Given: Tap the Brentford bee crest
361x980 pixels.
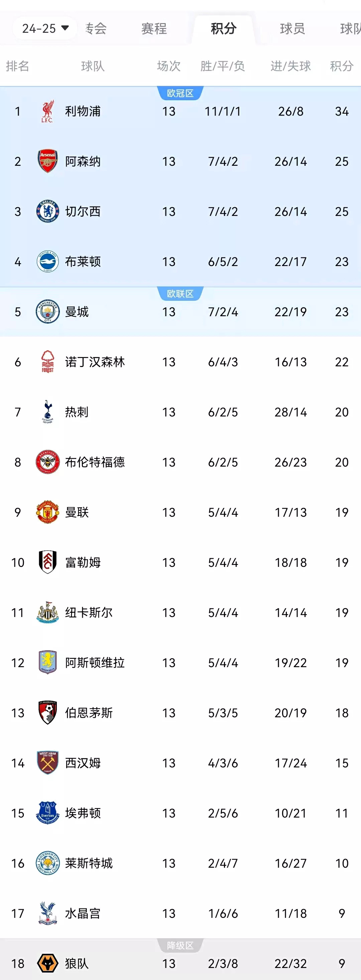Looking at the screenshot, I should click(x=47, y=462).
